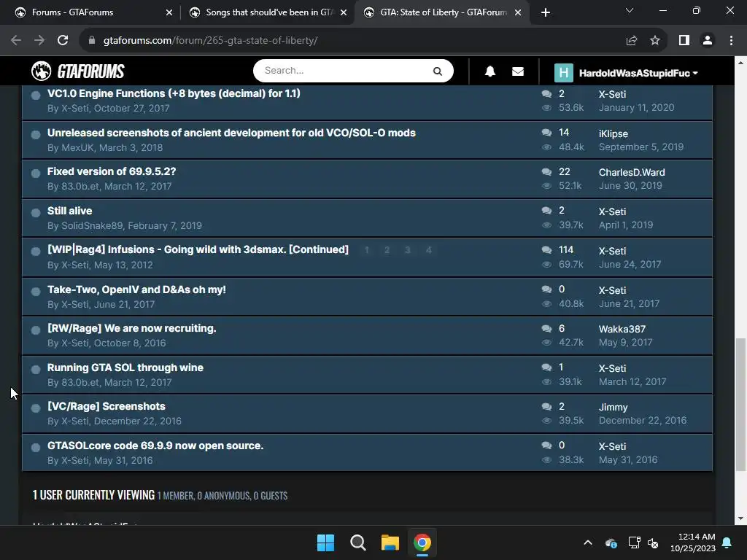Open a new browser tab
The height and width of the screenshot is (560, 747).
coord(546,12)
